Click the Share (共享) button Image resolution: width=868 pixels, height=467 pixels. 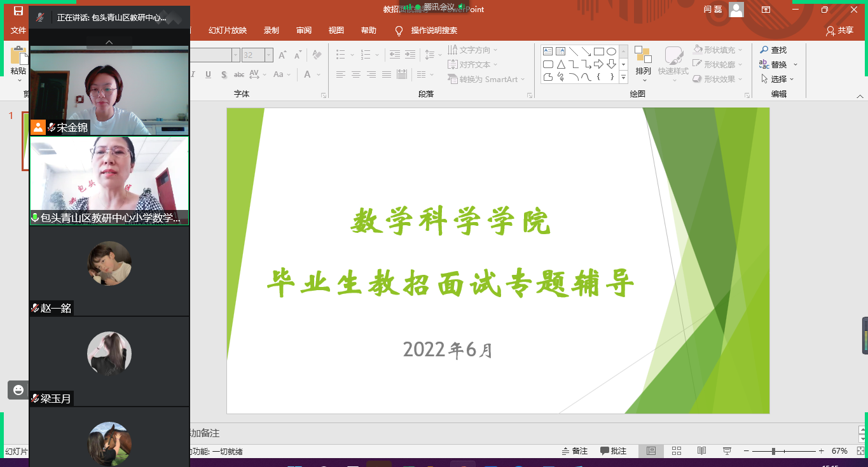click(x=839, y=31)
